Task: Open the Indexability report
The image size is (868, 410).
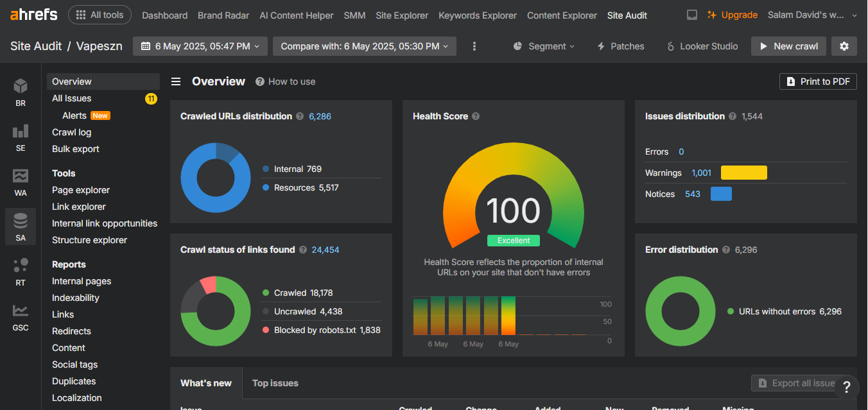Action: click(76, 298)
